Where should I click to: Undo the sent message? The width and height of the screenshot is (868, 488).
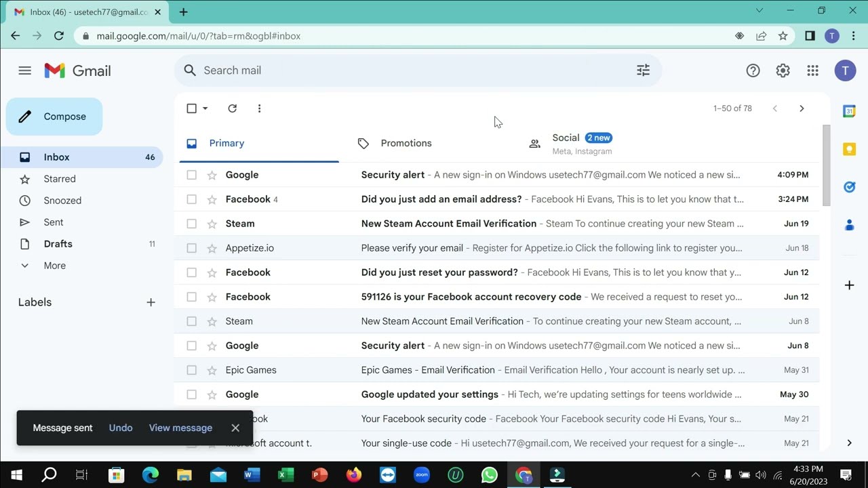pyautogui.click(x=121, y=428)
